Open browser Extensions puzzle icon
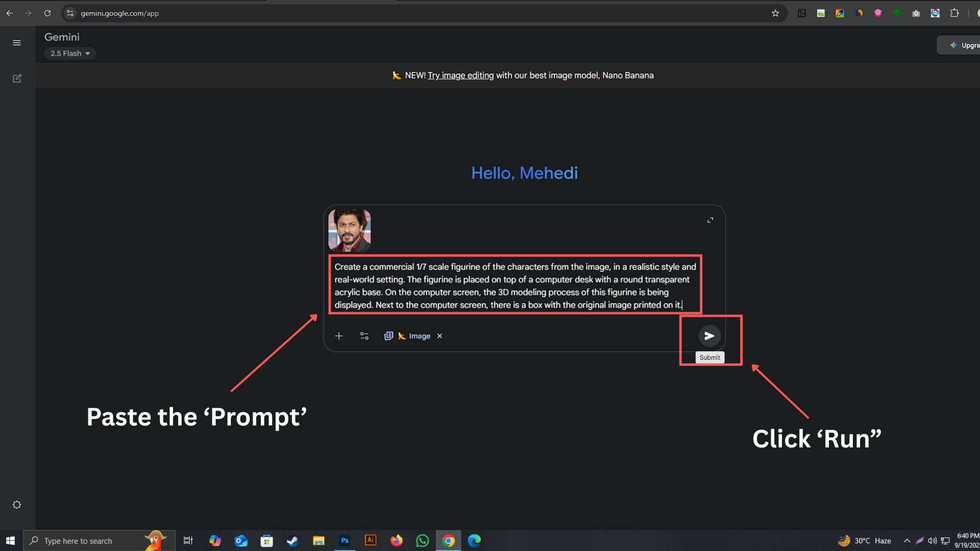This screenshot has height=551, width=980. pos(954,13)
